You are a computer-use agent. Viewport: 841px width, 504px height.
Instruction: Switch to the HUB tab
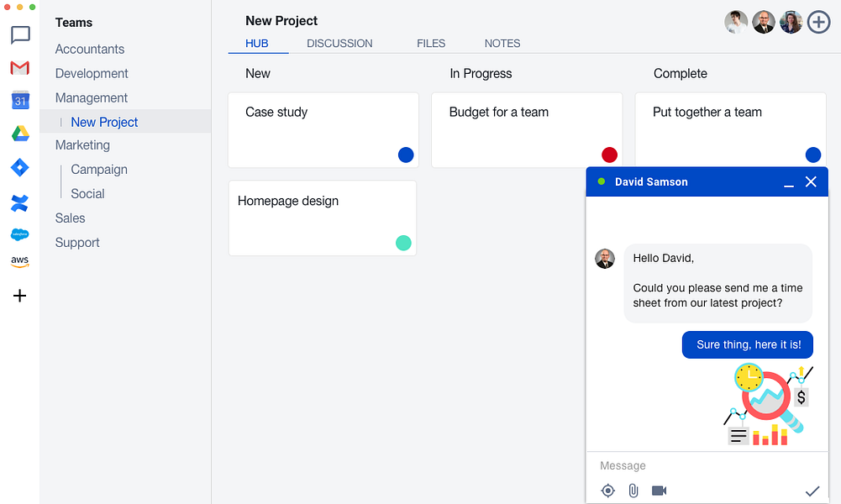pos(257,44)
